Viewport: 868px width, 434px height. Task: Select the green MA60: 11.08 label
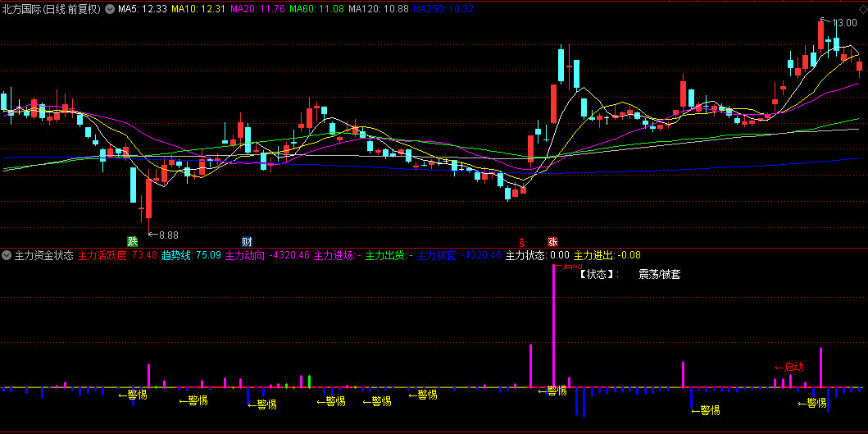pyautogui.click(x=316, y=9)
